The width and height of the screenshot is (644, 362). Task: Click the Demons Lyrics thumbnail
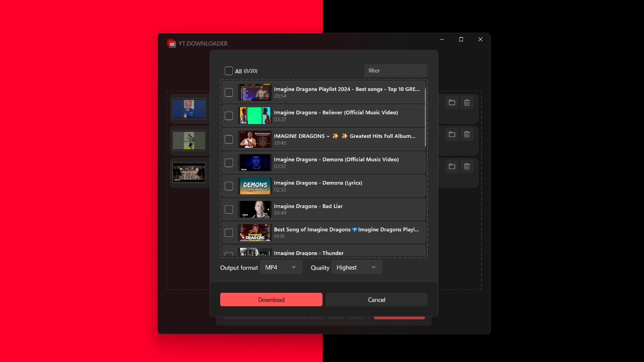(255, 186)
